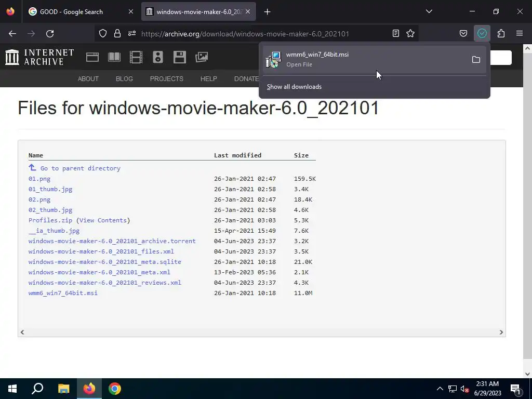532x399 pixels.
Task: Open site permissions icon in address bar
Action: pyautogui.click(x=132, y=33)
